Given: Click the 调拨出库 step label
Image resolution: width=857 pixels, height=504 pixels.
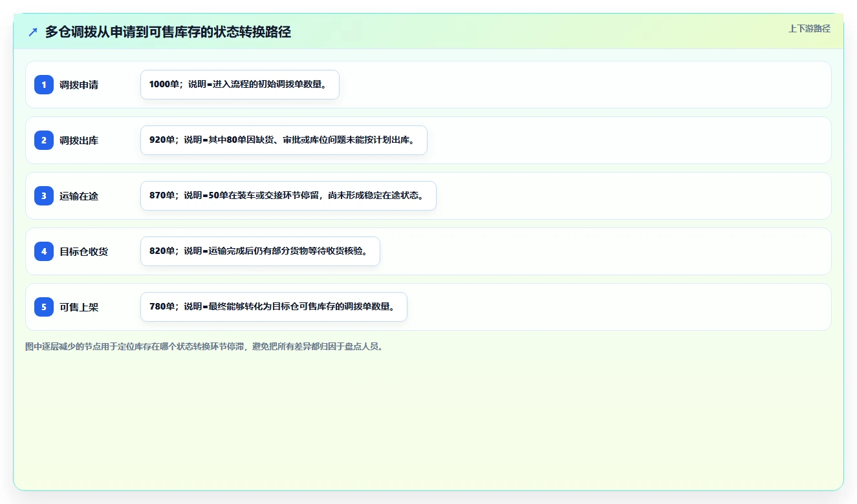Looking at the screenshot, I should [79, 140].
